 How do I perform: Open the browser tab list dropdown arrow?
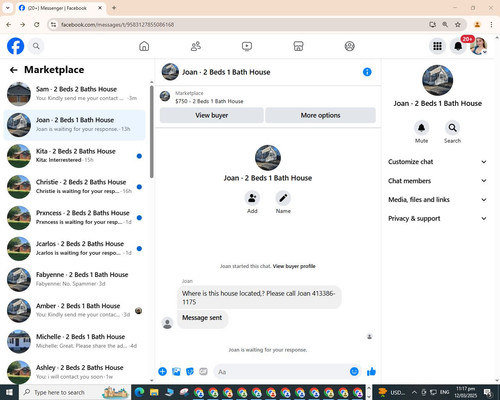[8, 8]
